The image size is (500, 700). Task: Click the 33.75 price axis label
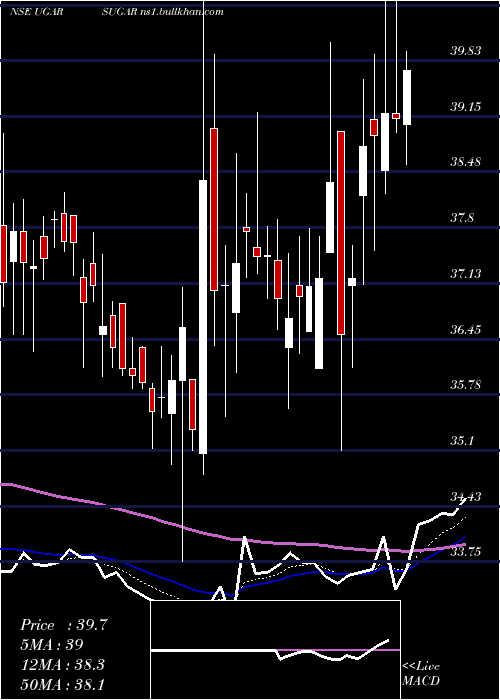click(x=466, y=552)
